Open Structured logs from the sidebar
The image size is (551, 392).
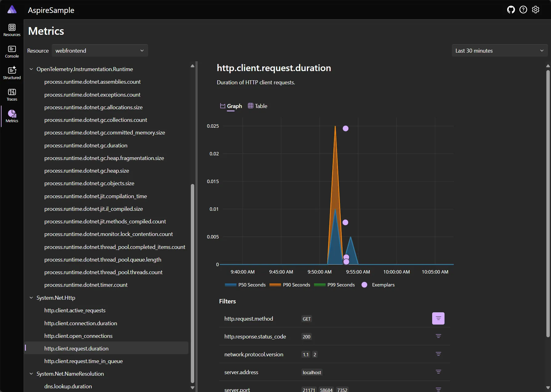pyautogui.click(x=12, y=73)
